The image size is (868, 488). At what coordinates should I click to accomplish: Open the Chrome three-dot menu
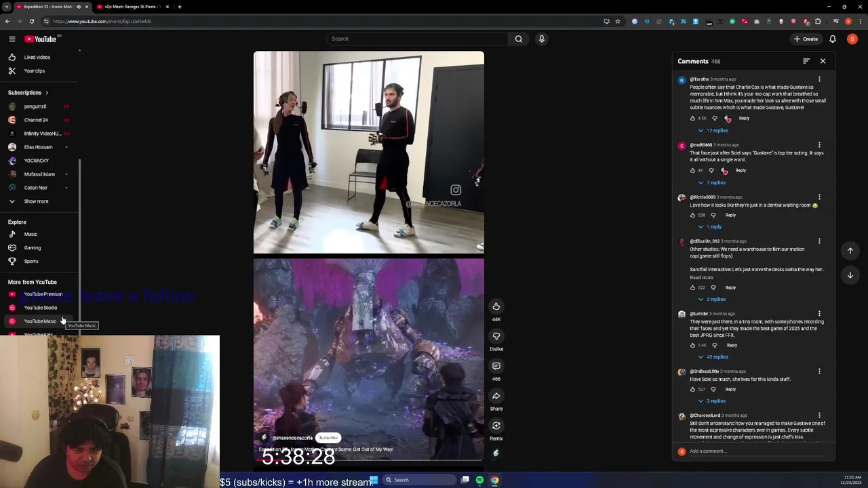[860, 21]
